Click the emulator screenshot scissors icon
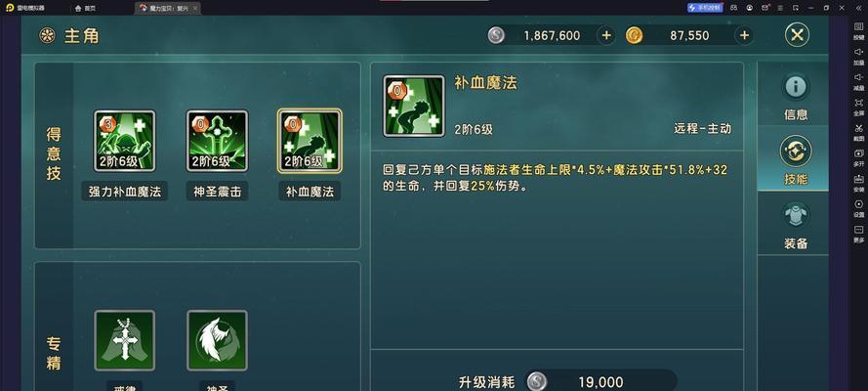This screenshot has height=391, width=868. [x=858, y=131]
